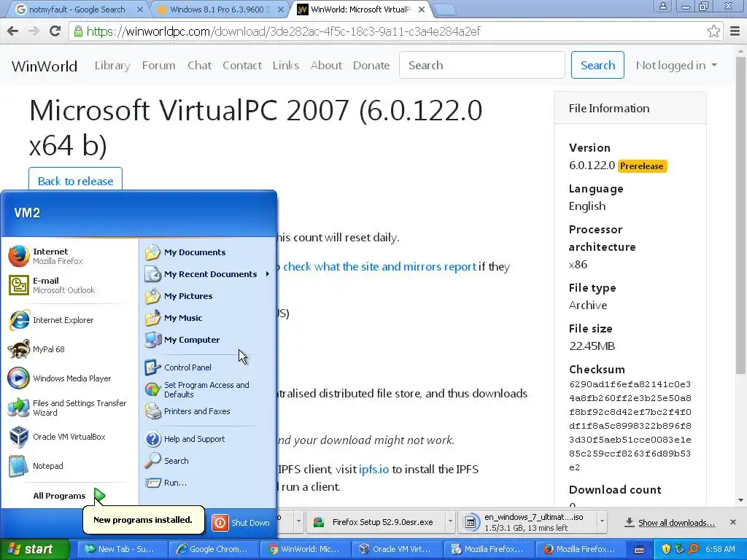This screenshot has width=747, height=560.
Task: Open Windows 7 iso download options arrow
Action: (602, 522)
